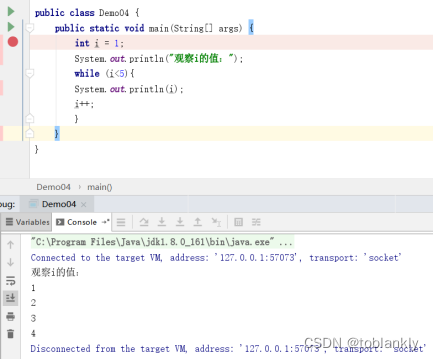Click the 'Disconnected from the target VM' line
Image resolution: width=434 pixels, height=360 pixels.
click(228, 349)
